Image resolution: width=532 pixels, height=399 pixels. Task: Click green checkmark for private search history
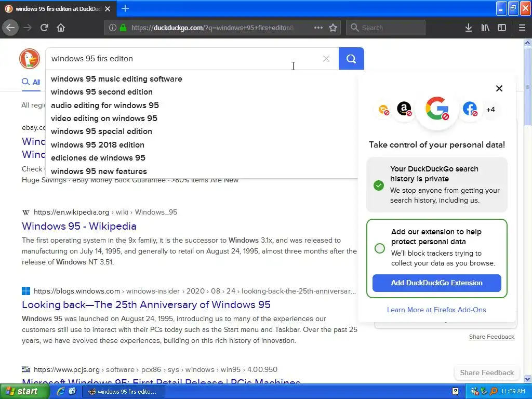[x=379, y=185]
